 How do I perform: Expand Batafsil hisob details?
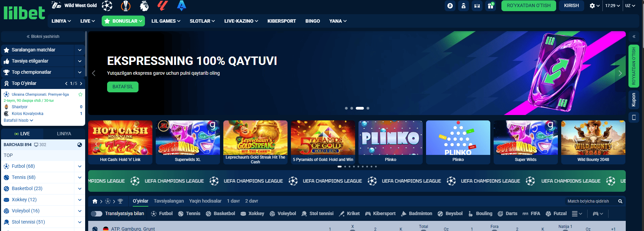[19, 120]
